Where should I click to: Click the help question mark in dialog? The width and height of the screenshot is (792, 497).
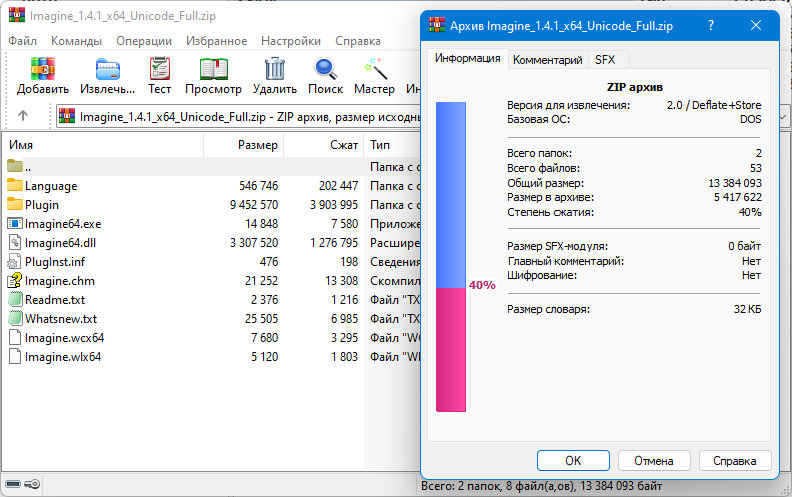tap(711, 25)
